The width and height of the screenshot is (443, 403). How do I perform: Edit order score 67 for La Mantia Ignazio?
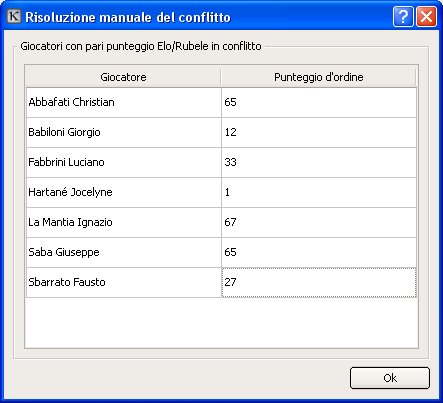click(x=319, y=222)
